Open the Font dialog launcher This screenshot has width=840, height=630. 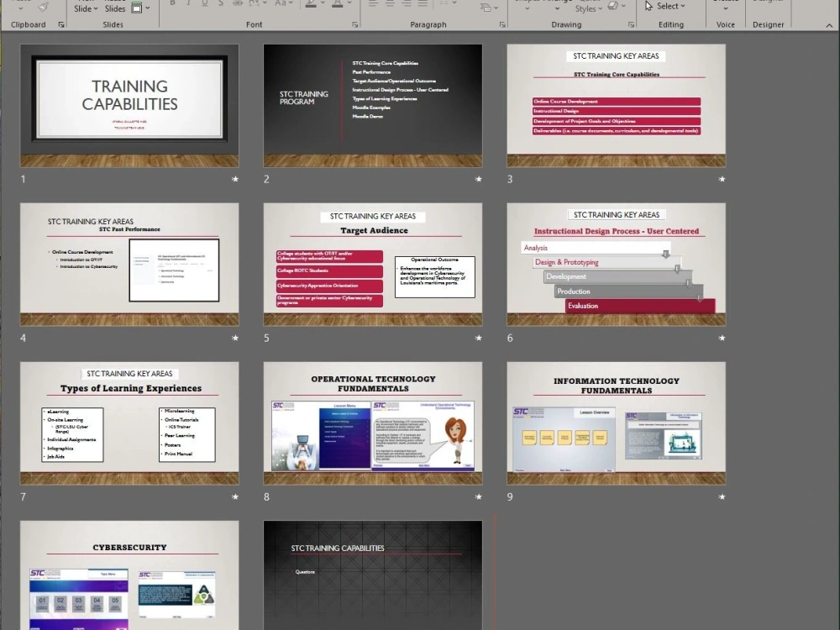[x=354, y=24]
